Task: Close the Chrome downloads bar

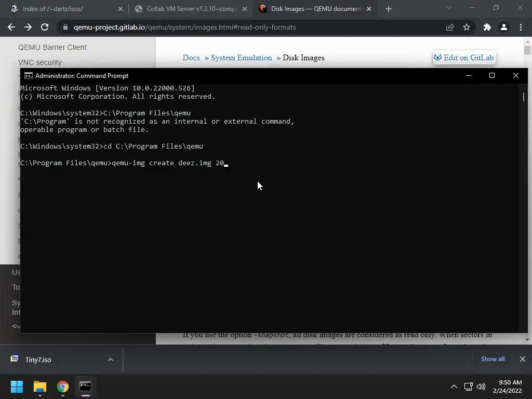Action: 523,359
